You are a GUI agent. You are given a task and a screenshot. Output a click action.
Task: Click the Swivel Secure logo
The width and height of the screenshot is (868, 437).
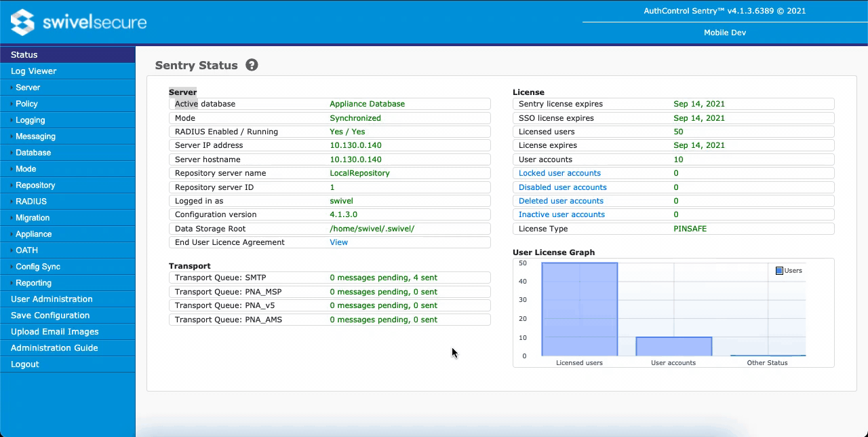coord(79,22)
